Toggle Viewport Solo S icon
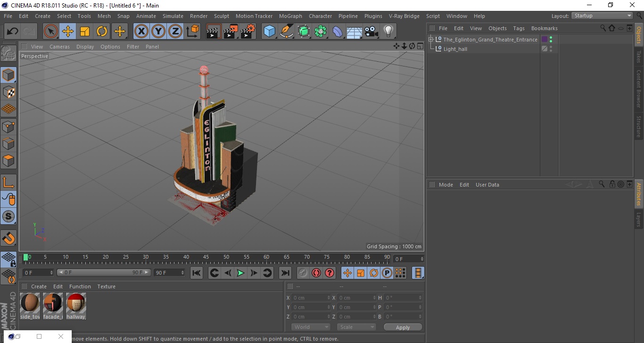Screen dimensions: 644x343 tap(8, 216)
